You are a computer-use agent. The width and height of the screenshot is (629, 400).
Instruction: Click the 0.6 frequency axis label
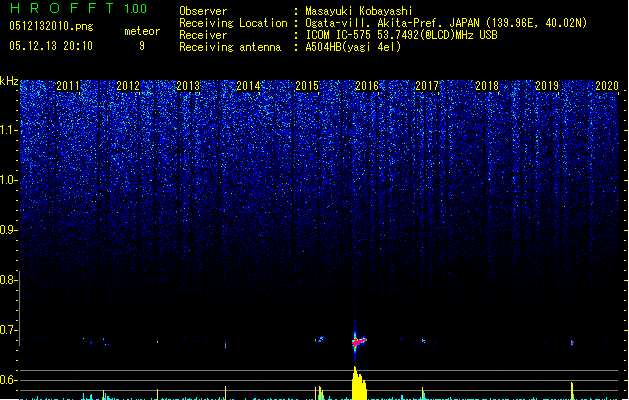point(8,380)
